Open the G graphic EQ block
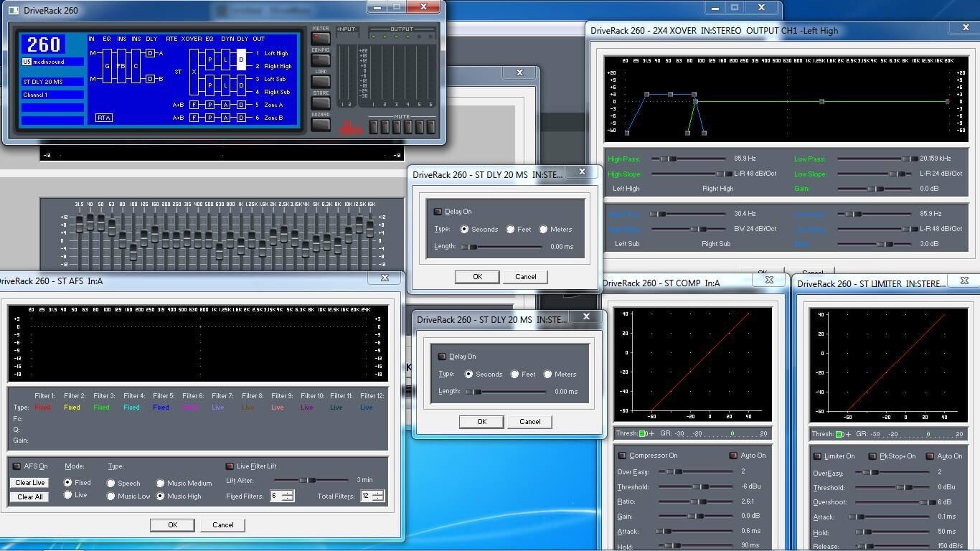 pos(107,66)
